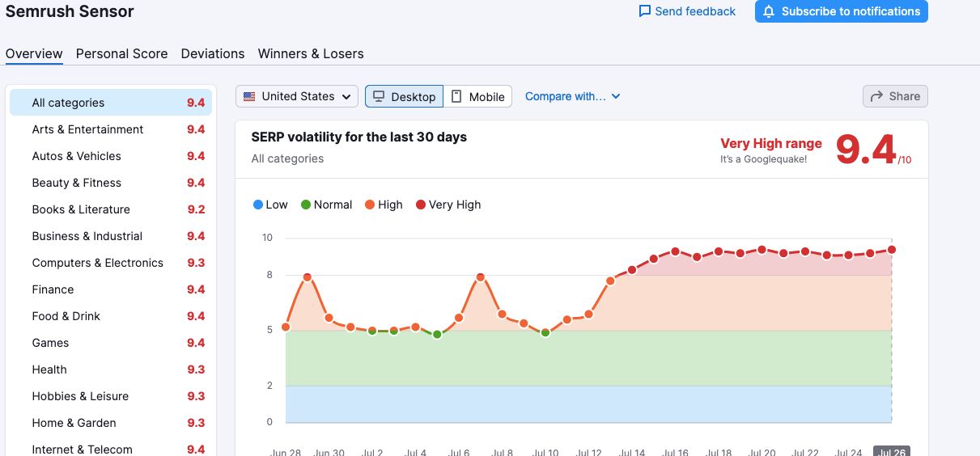The image size is (980, 456).
Task: Click the mobile phone icon
Action: [x=456, y=96]
